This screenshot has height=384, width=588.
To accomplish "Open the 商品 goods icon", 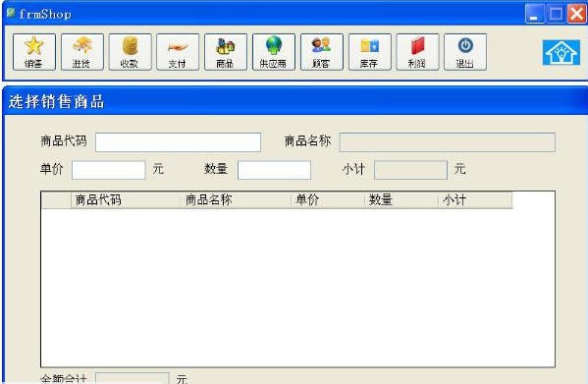I will (226, 52).
